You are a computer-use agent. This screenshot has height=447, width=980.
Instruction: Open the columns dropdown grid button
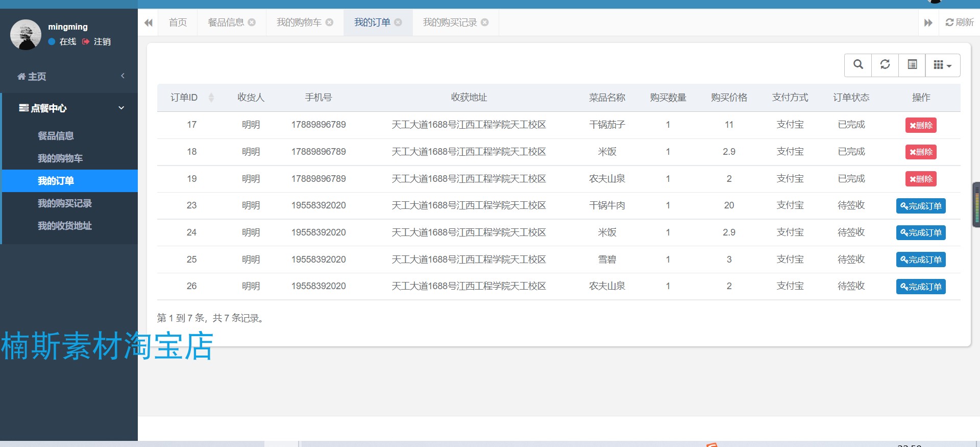tap(943, 65)
